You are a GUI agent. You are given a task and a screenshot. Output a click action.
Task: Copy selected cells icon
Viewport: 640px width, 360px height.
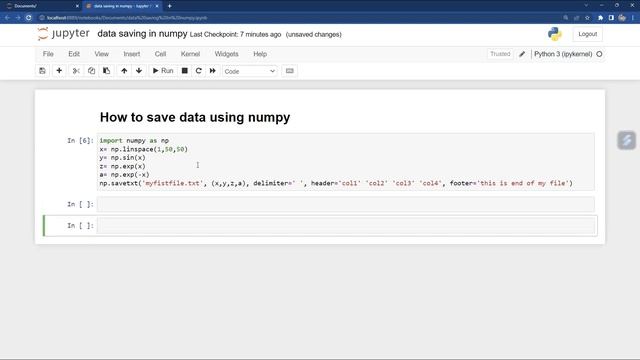pyautogui.click(x=91, y=71)
